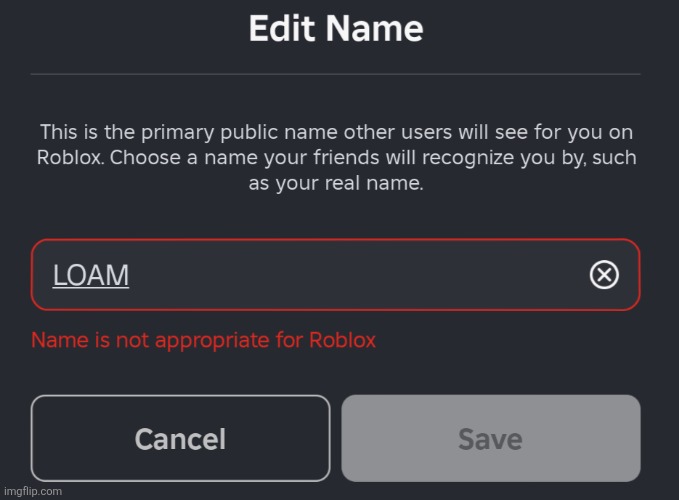Click the 'Choose a name your friends' line

[x=336, y=158]
